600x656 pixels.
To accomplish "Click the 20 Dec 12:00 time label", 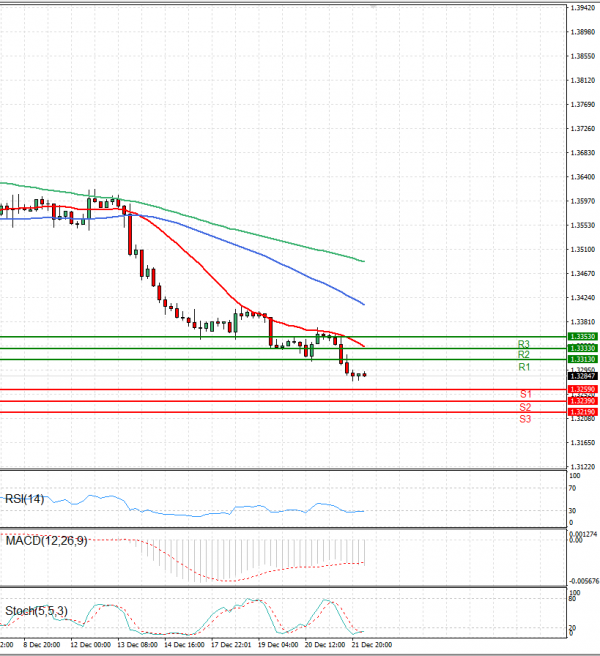I will point(325,645).
